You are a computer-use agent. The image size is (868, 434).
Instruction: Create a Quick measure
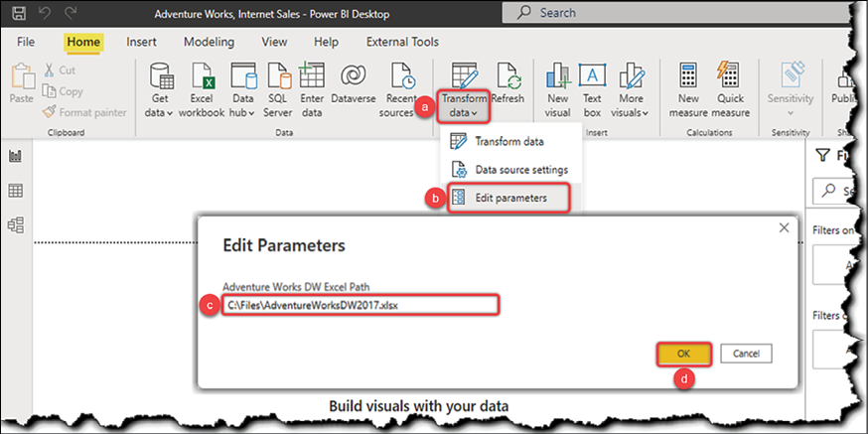[x=730, y=89]
